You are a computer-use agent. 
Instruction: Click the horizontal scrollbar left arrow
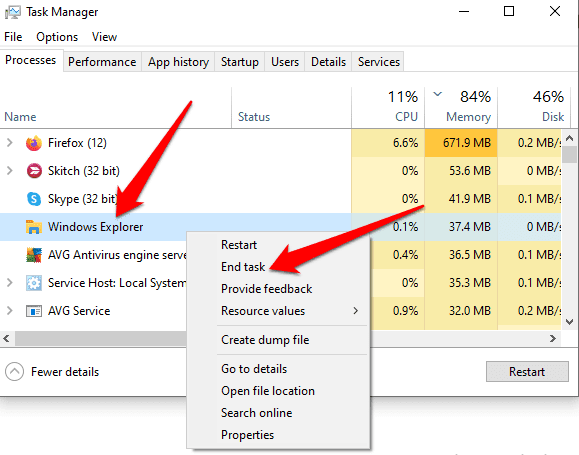(x=7, y=338)
